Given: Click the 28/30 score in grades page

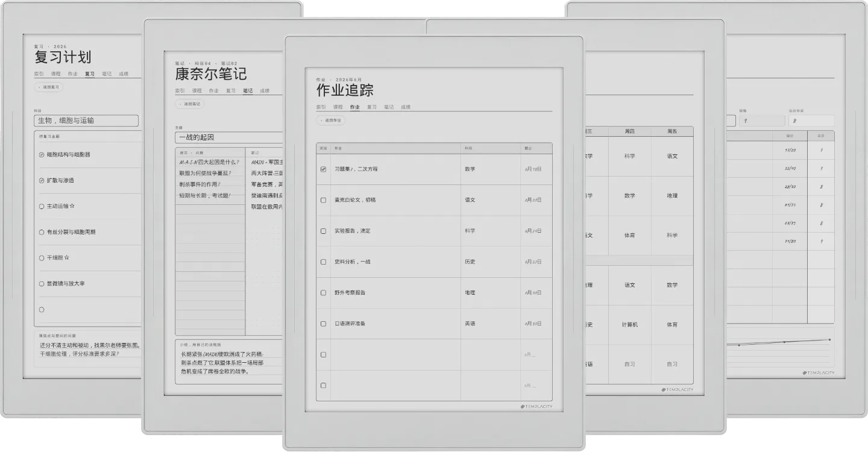Looking at the screenshot, I should [790, 187].
